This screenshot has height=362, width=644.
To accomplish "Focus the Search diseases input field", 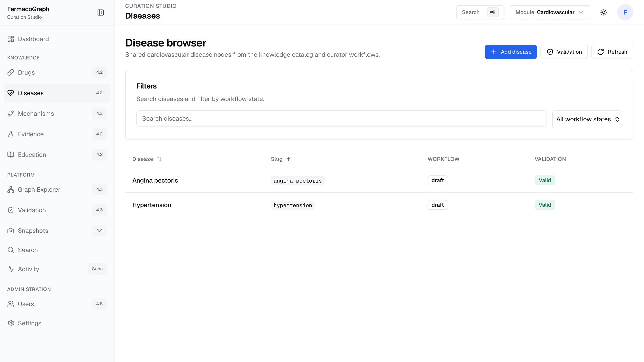I will 341,118.
